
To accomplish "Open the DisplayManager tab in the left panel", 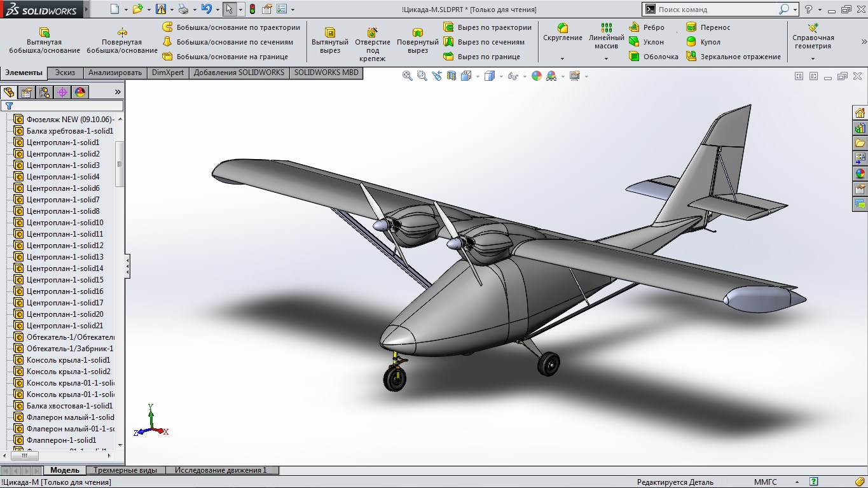I will [x=79, y=92].
